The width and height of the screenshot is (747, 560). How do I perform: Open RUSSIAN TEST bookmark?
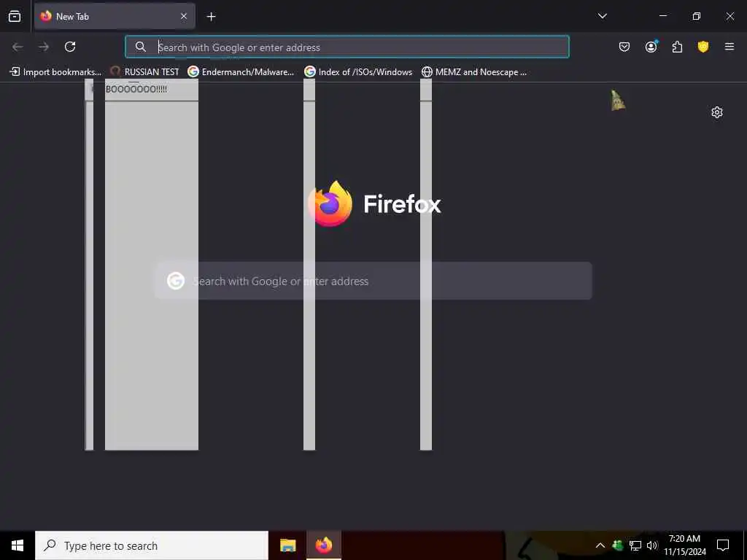click(x=144, y=72)
